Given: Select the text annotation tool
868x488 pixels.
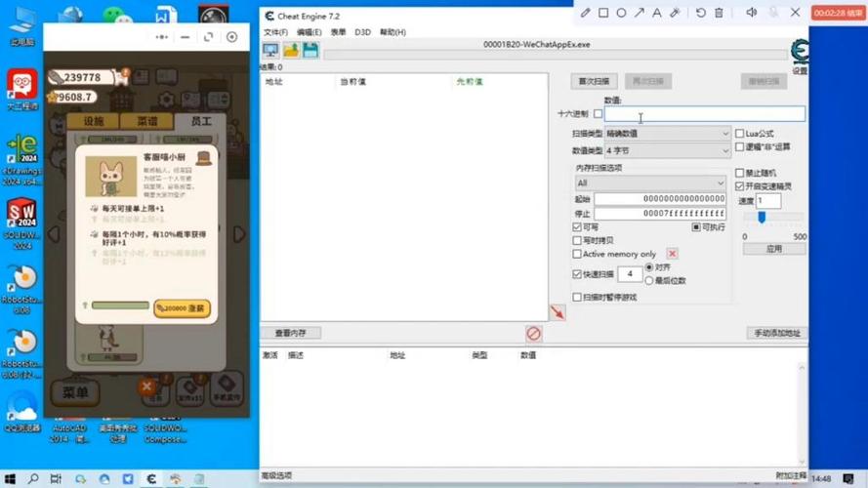Looking at the screenshot, I should [x=657, y=12].
